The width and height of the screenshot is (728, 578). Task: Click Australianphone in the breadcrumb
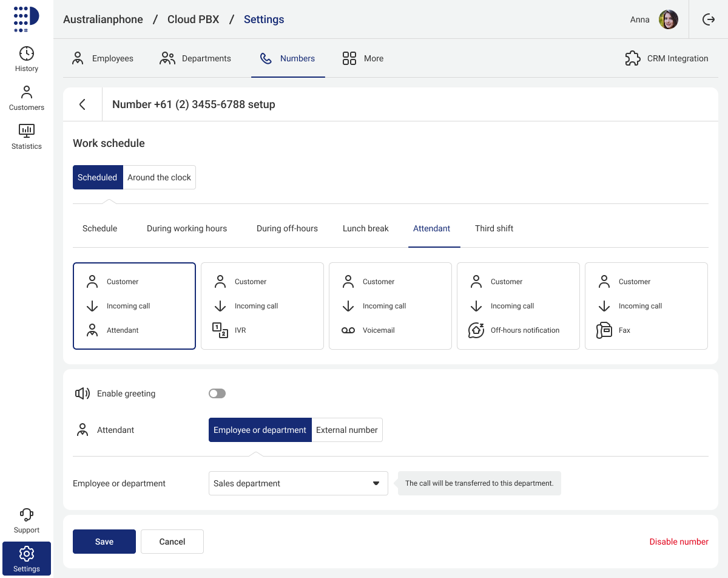coord(103,19)
